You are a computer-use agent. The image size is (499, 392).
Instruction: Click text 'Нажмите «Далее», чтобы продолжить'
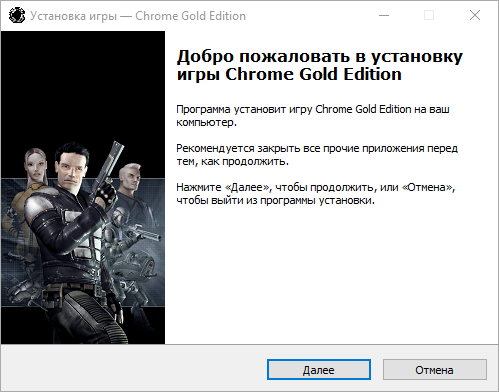[275, 187]
